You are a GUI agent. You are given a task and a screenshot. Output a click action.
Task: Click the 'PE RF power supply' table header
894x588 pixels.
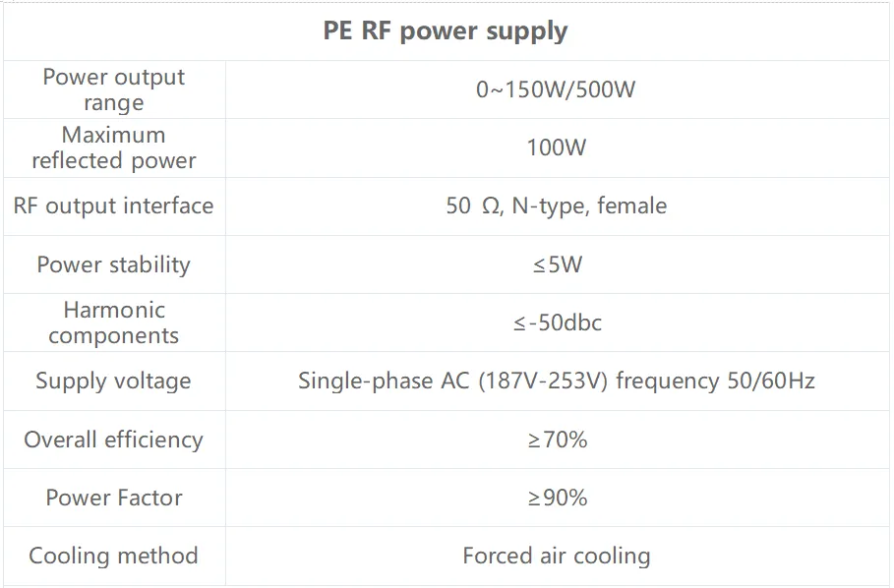point(446,31)
